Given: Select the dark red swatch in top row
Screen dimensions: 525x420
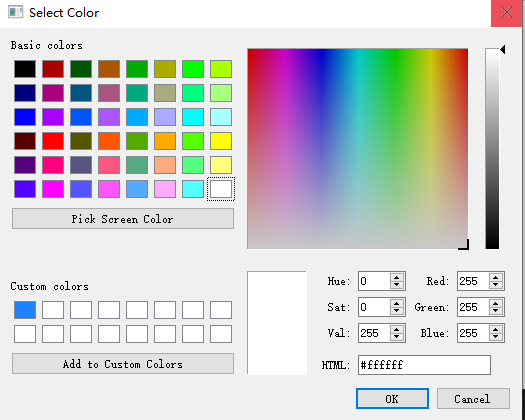Looking at the screenshot, I should [x=53, y=69].
